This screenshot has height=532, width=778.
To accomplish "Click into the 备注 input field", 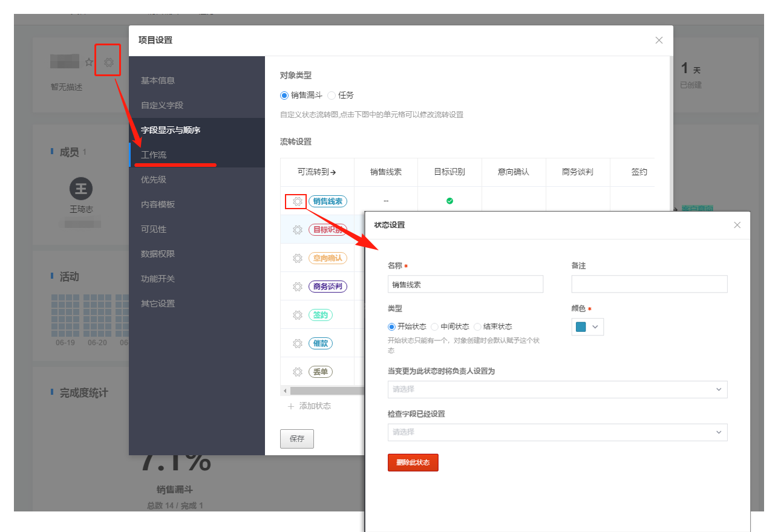I will [649, 284].
